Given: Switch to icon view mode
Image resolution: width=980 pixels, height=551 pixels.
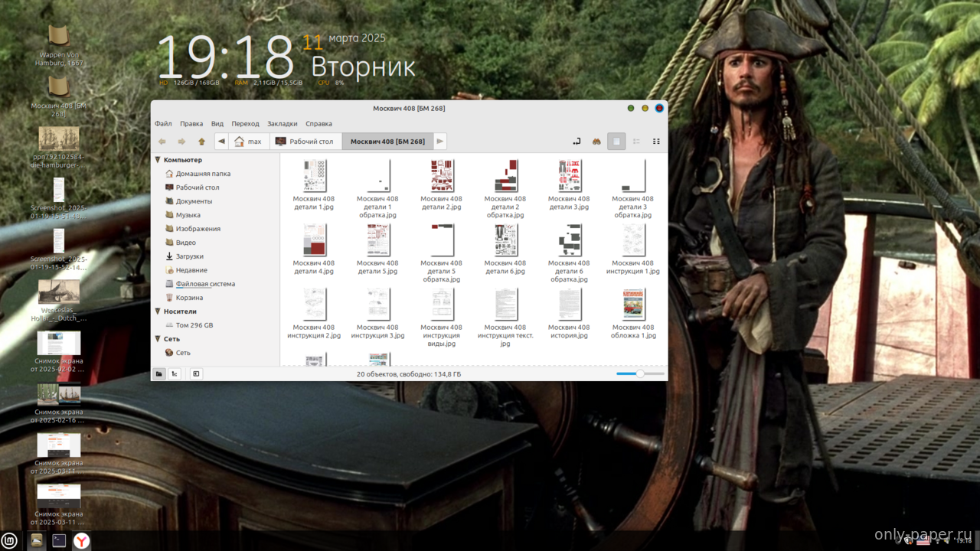Looking at the screenshot, I should 616,142.
